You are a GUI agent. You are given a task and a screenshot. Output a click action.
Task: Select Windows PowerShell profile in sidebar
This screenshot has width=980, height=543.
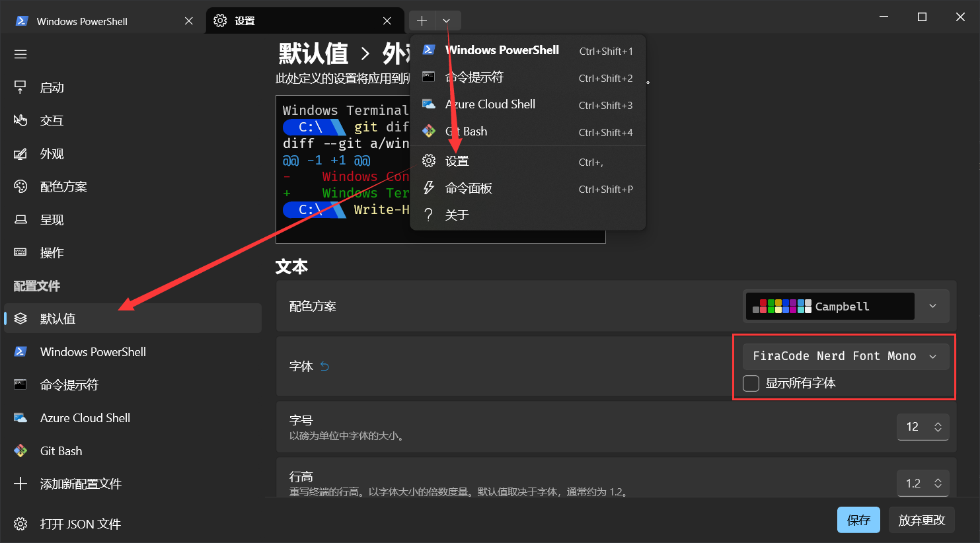click(x=133, y=351)
